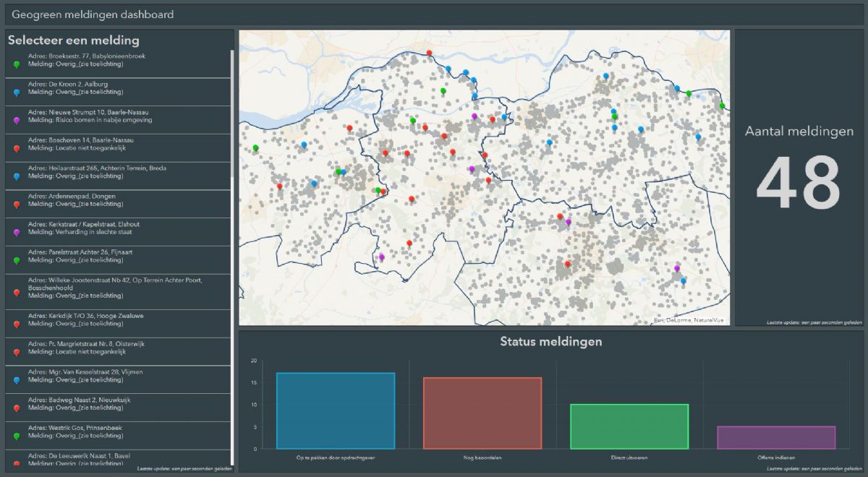The width and height of the screenshot is (868, 477).
Task: Click purple pin icon beside Nieuwe Strumpt 10
Action: pos(17,120)
